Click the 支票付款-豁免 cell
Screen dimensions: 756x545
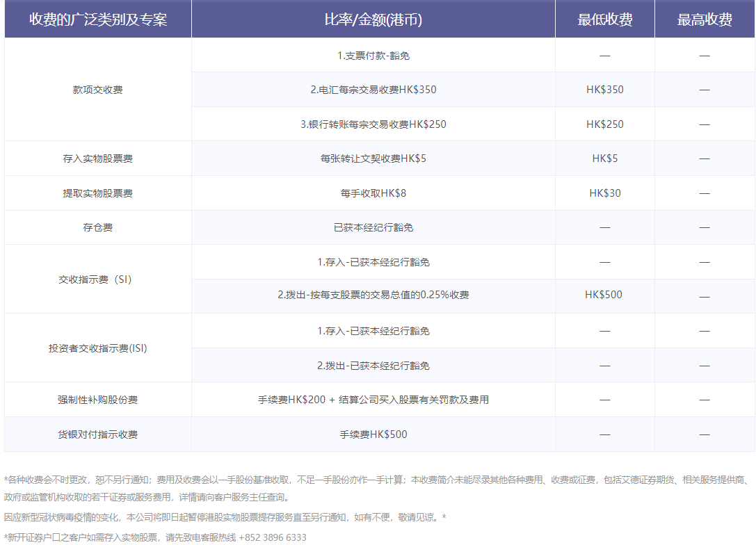[x=373, y=54]
